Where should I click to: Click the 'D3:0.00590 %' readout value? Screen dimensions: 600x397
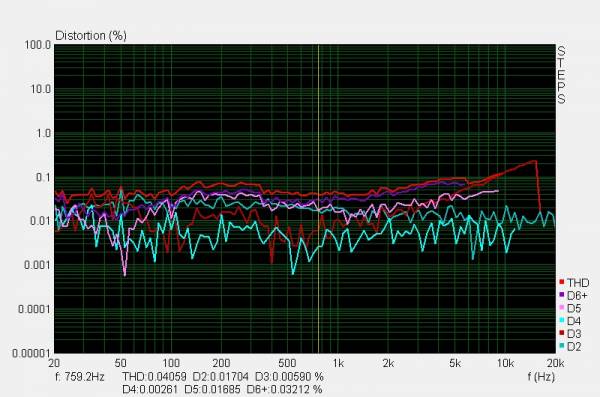(289, 377)
